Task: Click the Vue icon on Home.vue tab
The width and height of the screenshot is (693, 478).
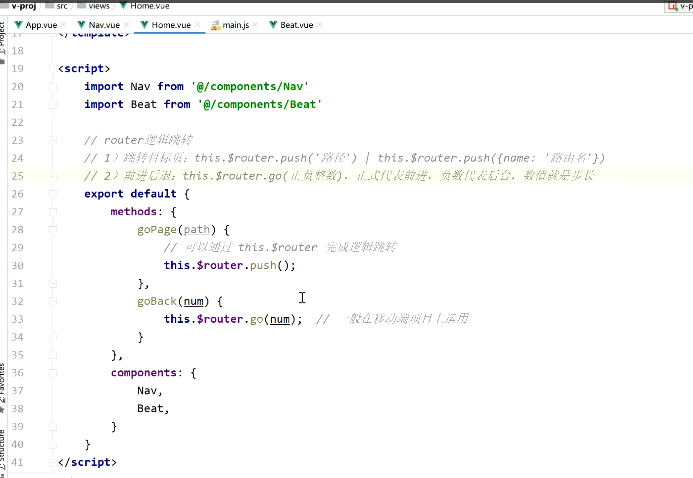Action: pos(144,25)
